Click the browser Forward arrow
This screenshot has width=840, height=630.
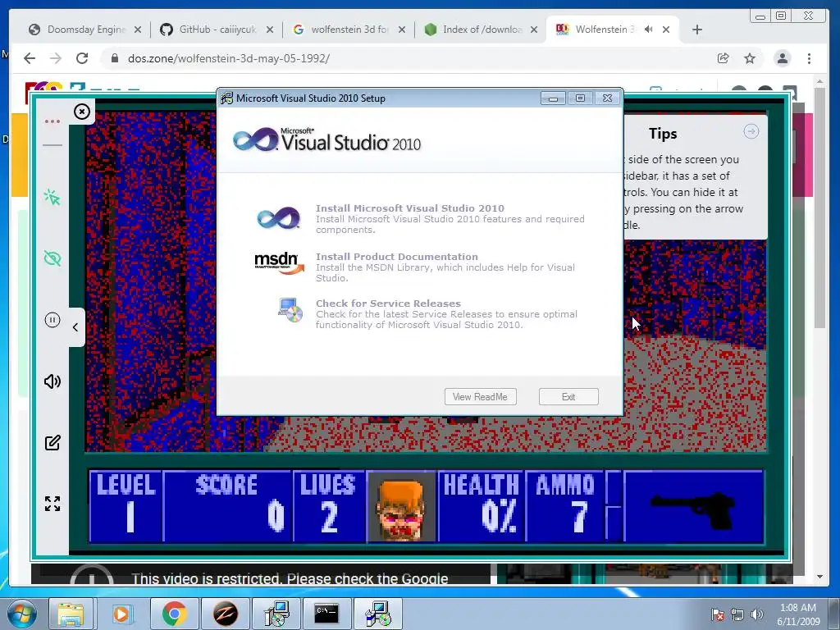tap(56, 58)
